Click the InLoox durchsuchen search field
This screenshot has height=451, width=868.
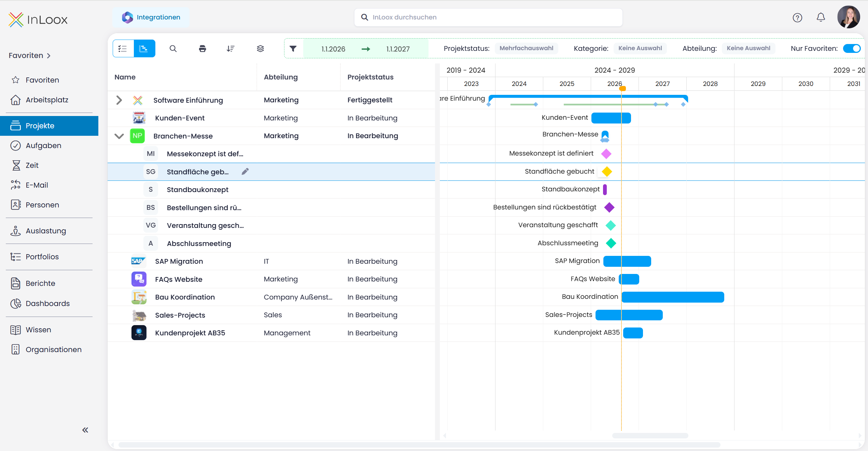pyautogui.click(x=488, y=17)
